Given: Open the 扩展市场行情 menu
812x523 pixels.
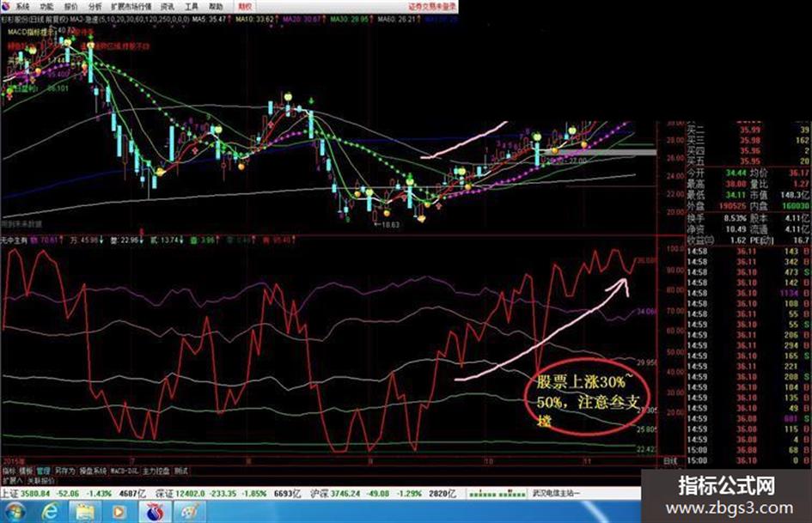Looking at the screenshot, I should pos(131,7).
